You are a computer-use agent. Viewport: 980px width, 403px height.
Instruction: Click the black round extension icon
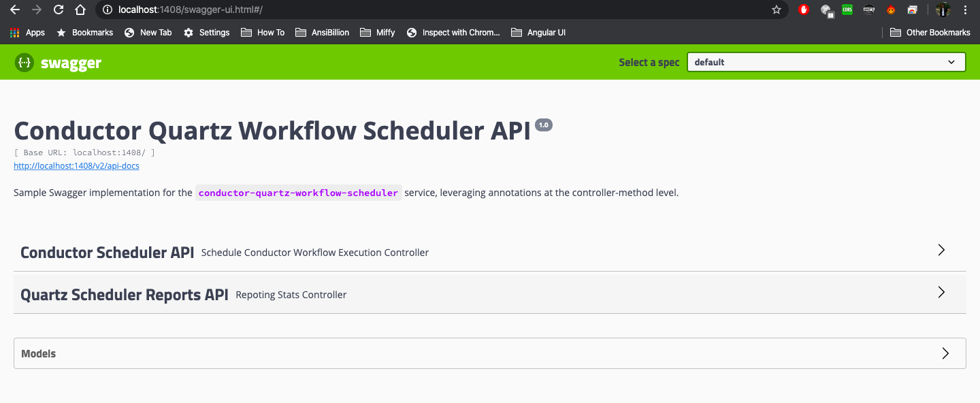point(869,10)
